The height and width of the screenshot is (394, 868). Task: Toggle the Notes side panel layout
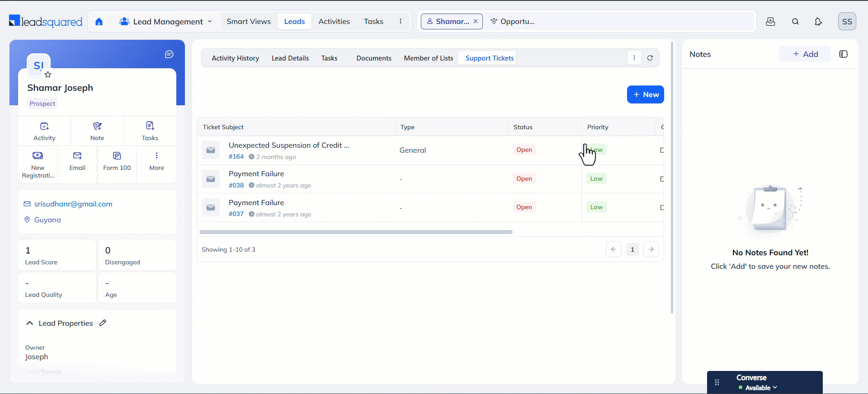(x=843, y=54)
